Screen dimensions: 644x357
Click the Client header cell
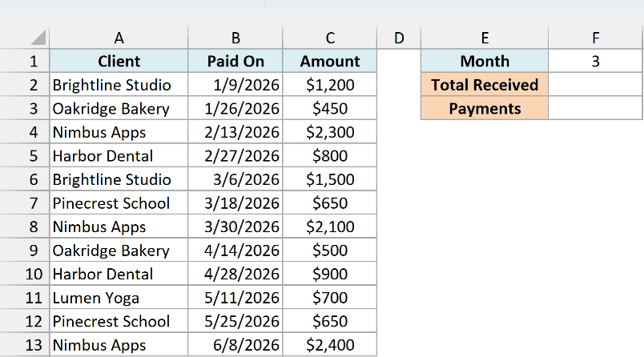coord(119,61)
